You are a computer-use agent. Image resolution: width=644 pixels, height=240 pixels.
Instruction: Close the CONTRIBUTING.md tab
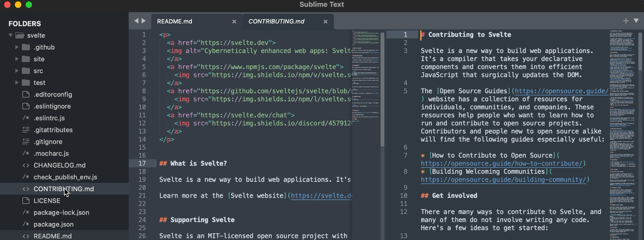pyautogui.click(x=325, y=21)
